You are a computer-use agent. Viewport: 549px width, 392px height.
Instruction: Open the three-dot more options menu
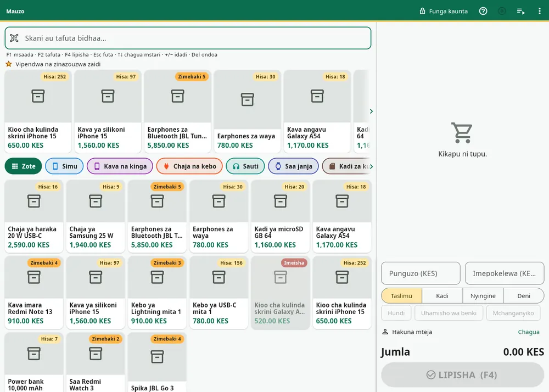[539, 11]
